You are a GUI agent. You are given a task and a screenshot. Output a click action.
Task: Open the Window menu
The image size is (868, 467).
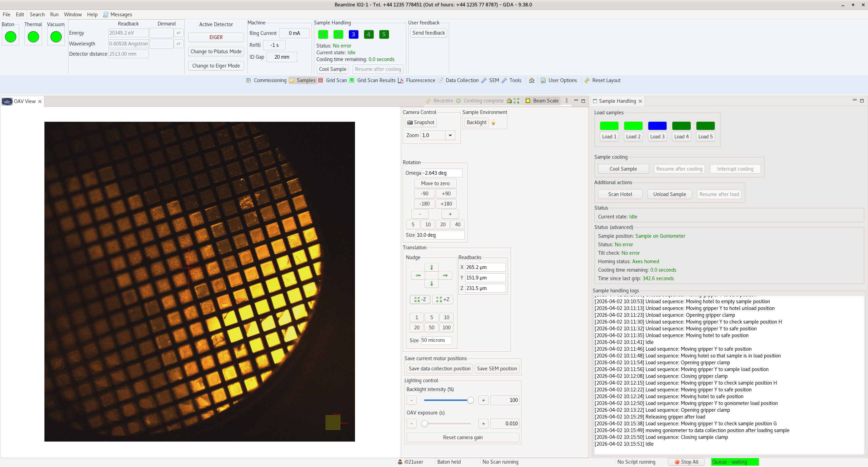(x=73, y=15)
